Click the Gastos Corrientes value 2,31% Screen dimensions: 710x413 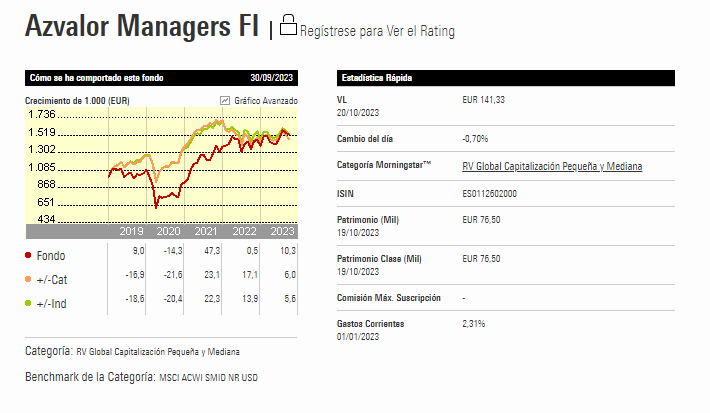tap(475, 325)
